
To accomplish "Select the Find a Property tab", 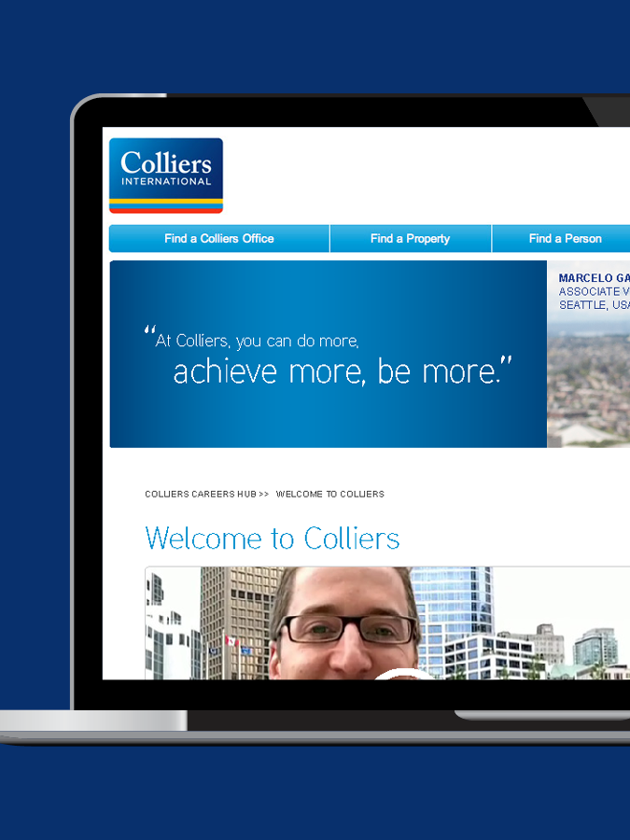I will click(x=411, y=238).
